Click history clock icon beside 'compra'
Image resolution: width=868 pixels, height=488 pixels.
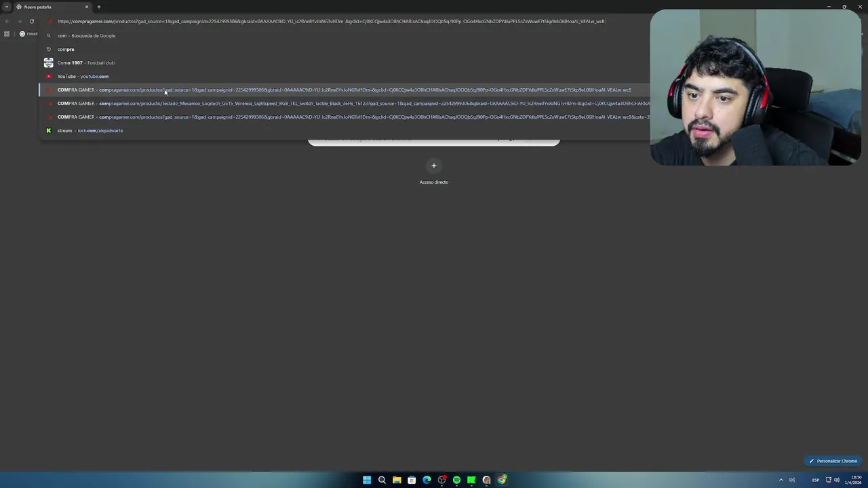click(48, 49)
